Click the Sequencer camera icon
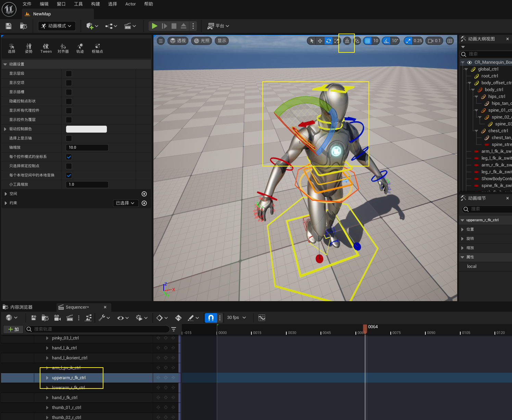Screen dimensions: 512x420 pos(57,318)
